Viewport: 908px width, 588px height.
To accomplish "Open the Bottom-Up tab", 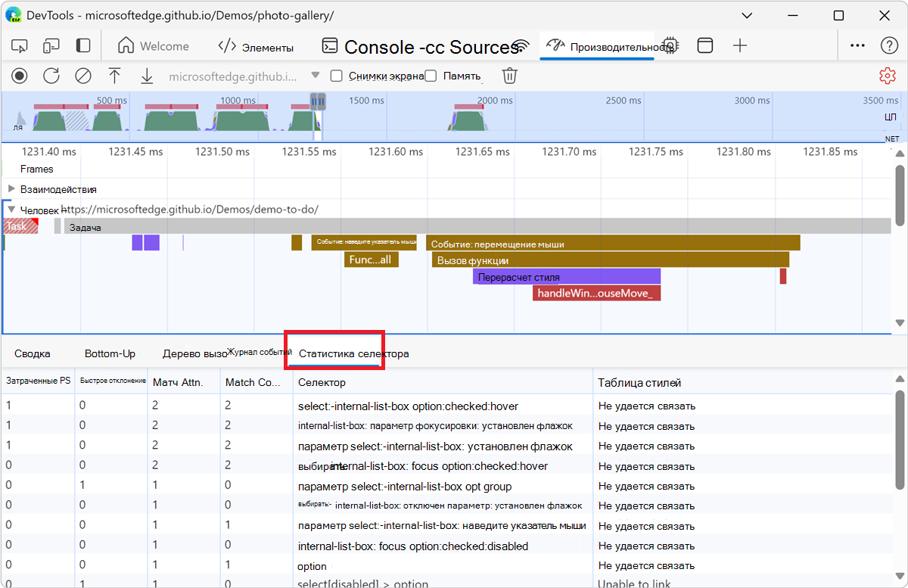I will [110, 353].
